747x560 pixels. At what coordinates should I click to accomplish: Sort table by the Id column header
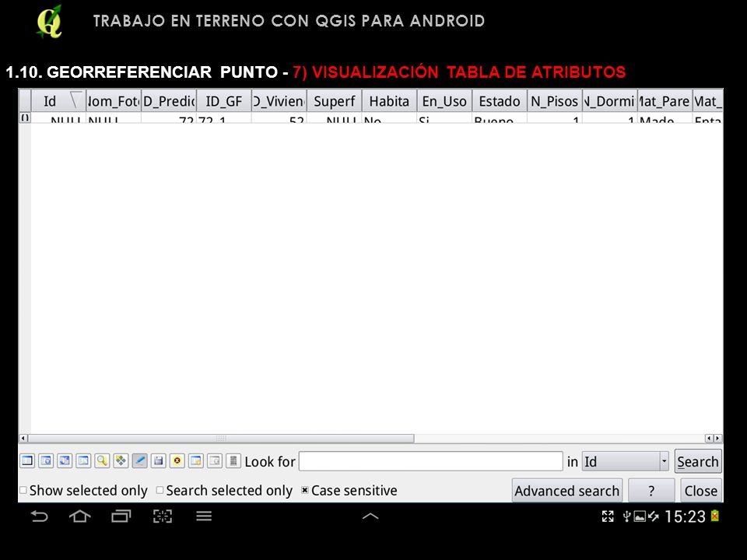(58, 101)
